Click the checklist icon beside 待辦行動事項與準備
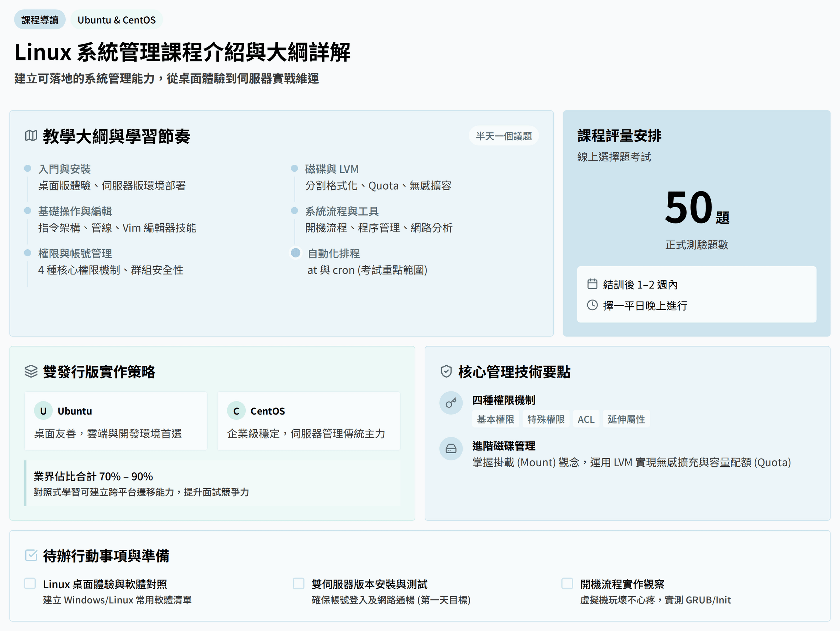 pyautogui.click(x=31, y=555)
